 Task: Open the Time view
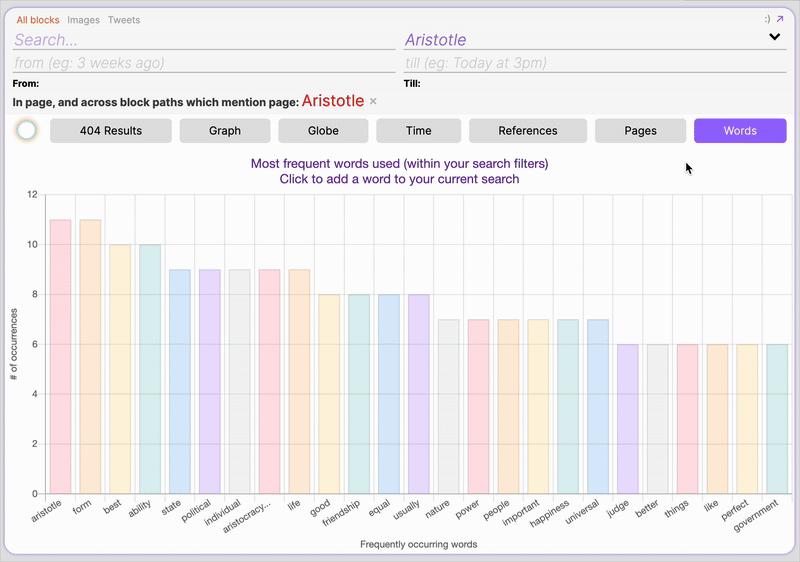click(418, 131)
